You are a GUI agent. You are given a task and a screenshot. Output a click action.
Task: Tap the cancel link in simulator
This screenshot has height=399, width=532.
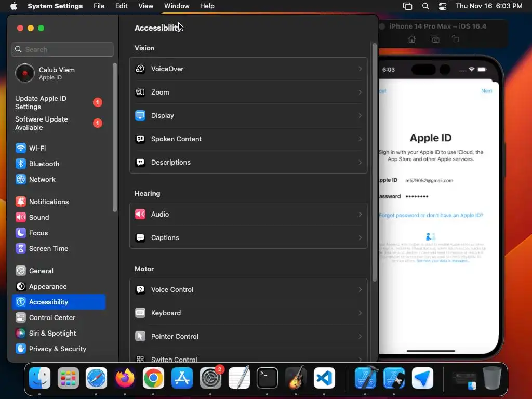382,91
